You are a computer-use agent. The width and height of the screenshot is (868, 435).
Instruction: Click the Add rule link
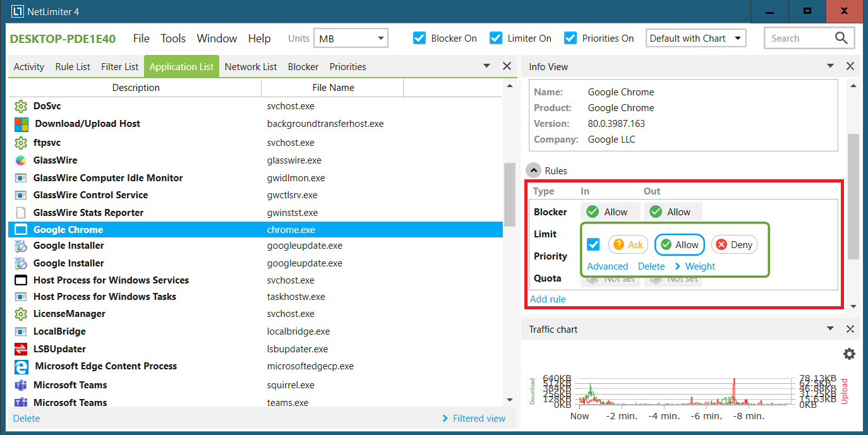[548, 299]
